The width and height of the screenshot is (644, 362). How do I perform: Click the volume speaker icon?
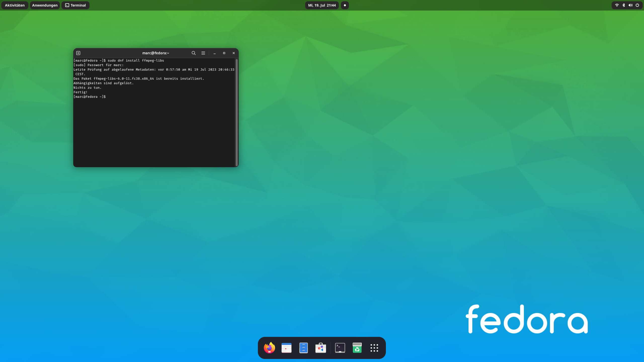point(630,5)
